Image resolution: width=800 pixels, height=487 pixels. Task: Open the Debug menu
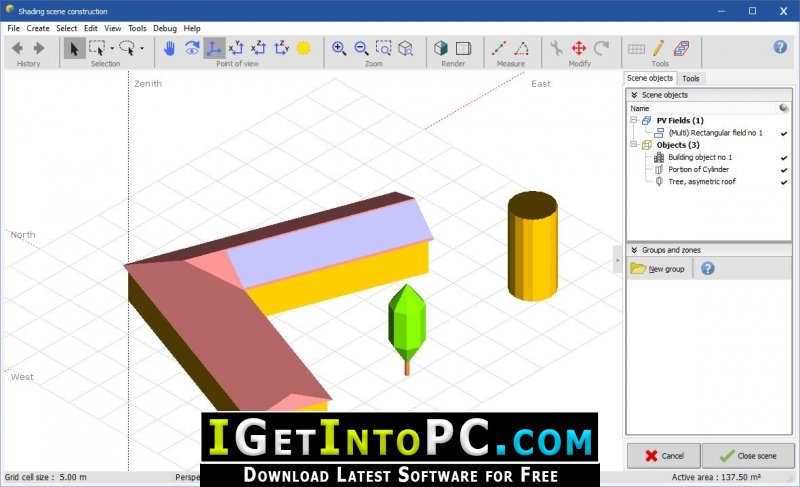pyautogui.click(x=165, y=29)
